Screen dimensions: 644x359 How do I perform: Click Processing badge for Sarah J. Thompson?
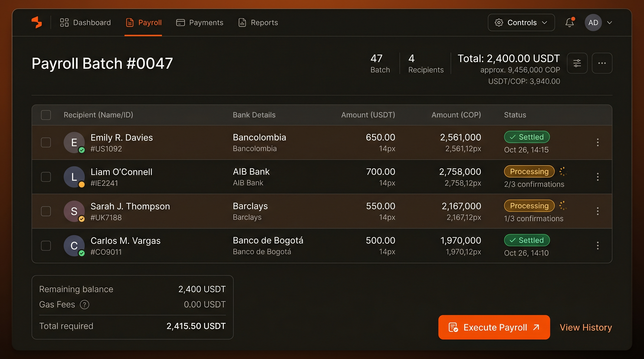[x=529, y=206]
